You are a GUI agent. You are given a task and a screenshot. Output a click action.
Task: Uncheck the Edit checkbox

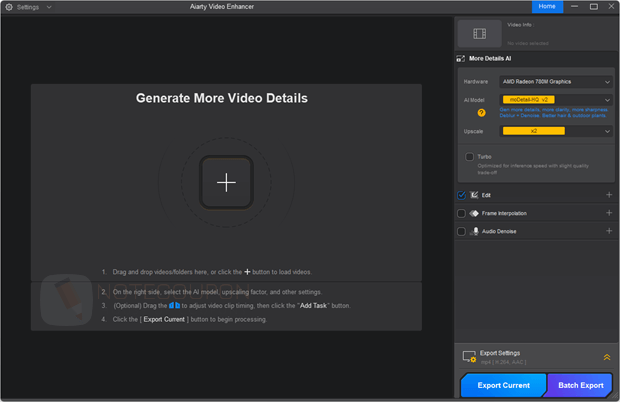pos(461,195)
